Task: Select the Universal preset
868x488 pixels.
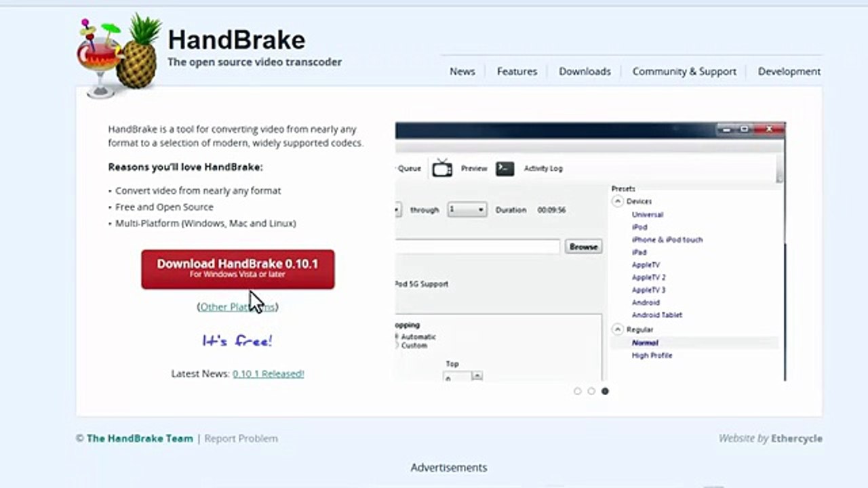Action: coord(648,214)
